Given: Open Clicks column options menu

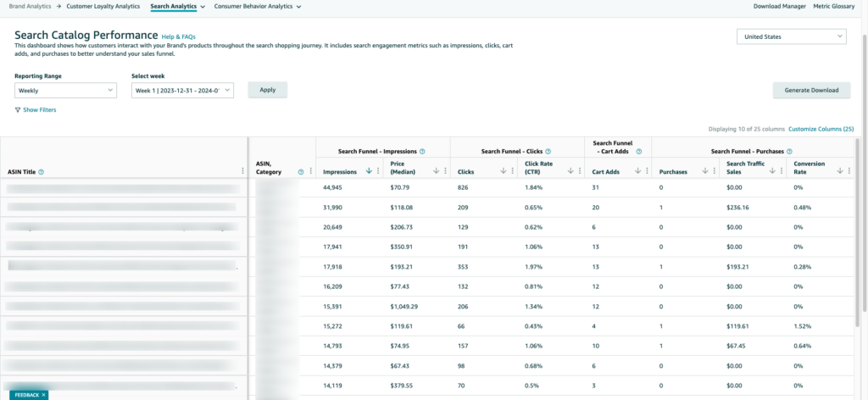Looking at the screenshot, I should point(512,171).
